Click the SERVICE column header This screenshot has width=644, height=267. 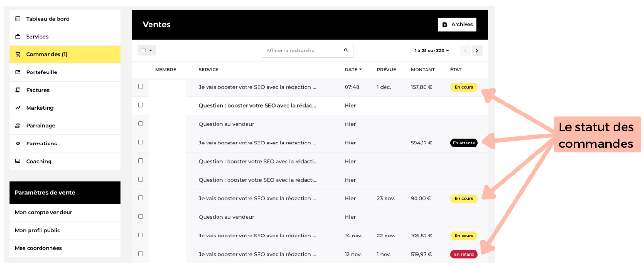209,70
